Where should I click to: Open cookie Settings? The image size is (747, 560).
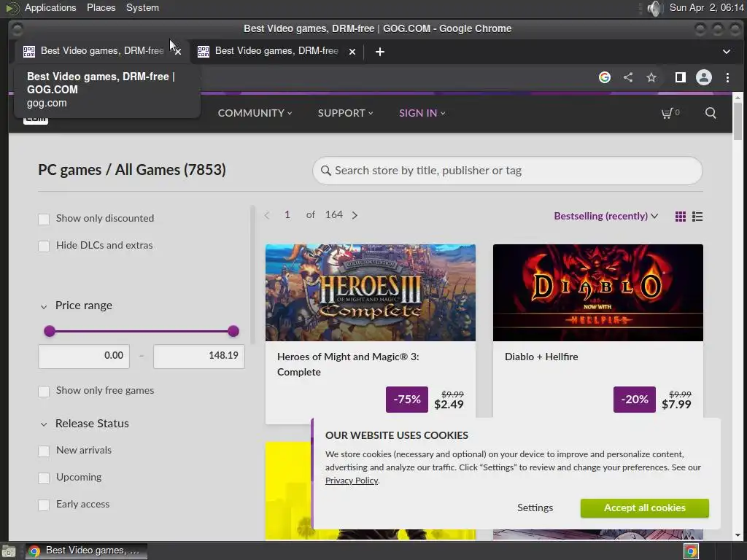tap(535, 508)
